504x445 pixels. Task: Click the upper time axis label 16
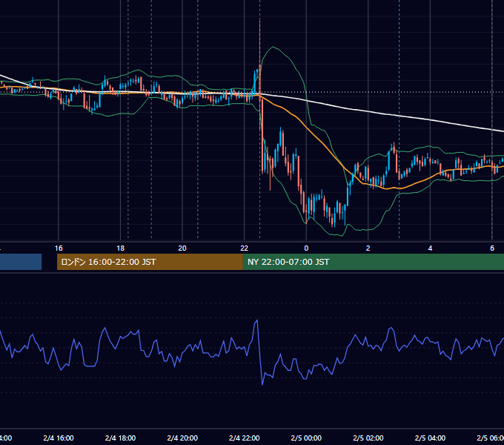tap(59, 248)
